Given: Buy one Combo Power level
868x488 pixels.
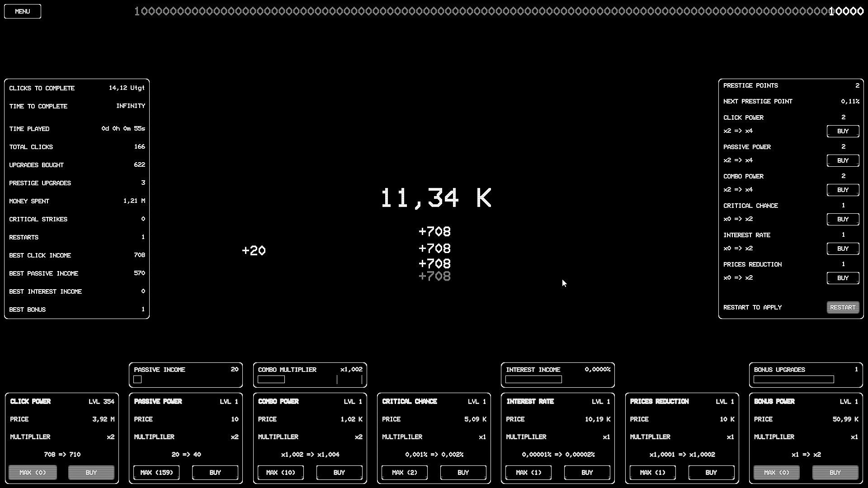Looking at the screenshot, I should pos(339,473).
